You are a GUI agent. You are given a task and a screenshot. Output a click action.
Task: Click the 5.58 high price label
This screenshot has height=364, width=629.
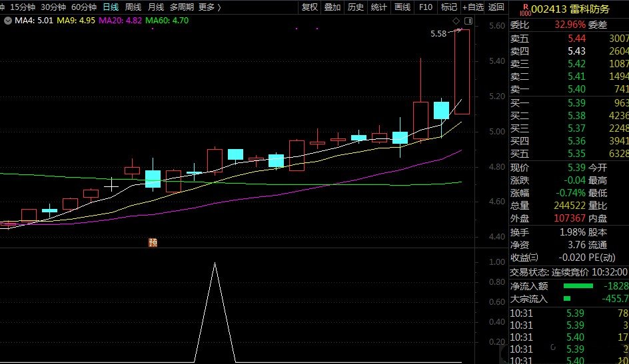438,34
